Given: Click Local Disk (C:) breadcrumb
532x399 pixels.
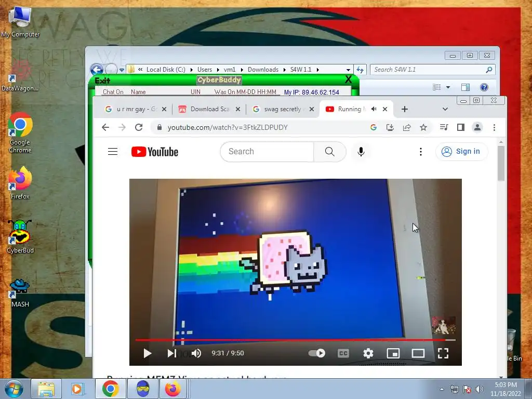Looking at the screenshot, I should [x=166, y=69].
